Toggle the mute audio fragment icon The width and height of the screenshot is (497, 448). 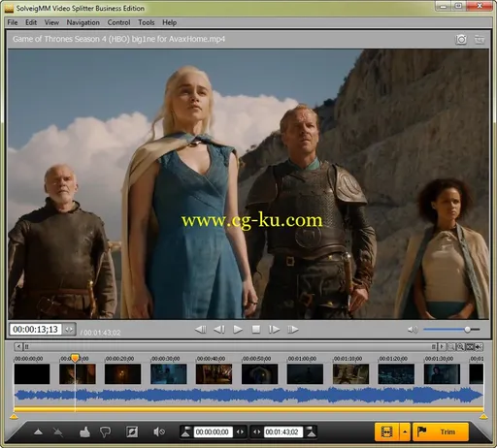click(159, 432)
